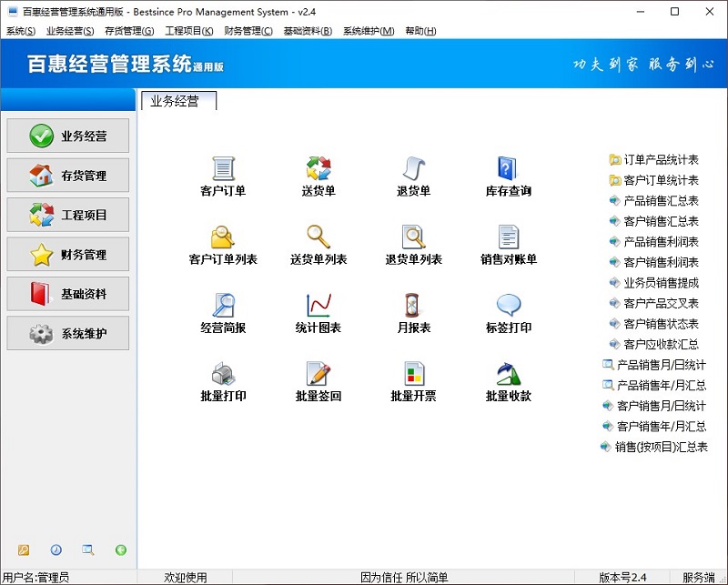Screen dimensions: 728x585
Task: Open 客户订单统计表 report
Action: point(653,180)
